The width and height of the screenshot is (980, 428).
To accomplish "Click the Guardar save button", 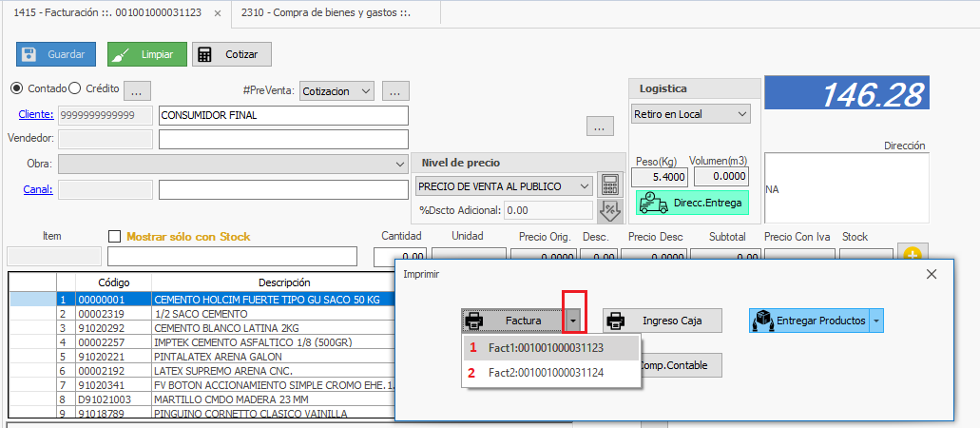I will (56, 54).
